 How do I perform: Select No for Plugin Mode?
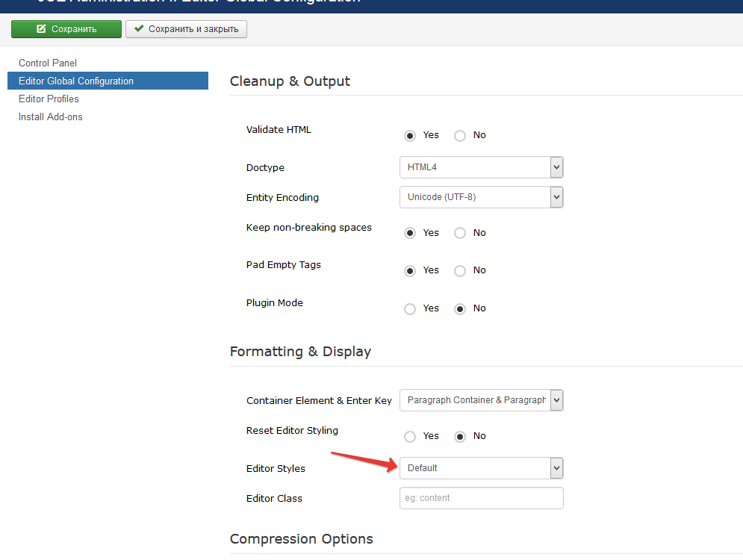click(x=460, y=309)
